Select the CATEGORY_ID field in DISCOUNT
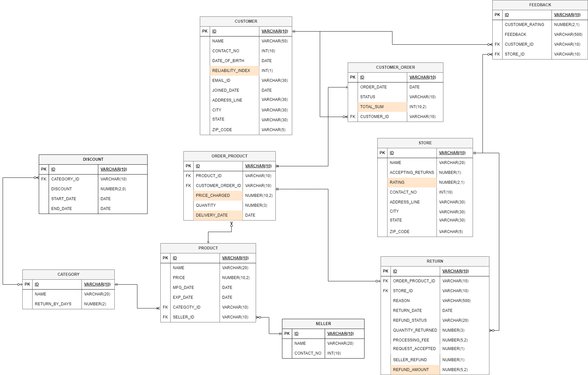The image size is (588, 375). click(x=65, y=179)
